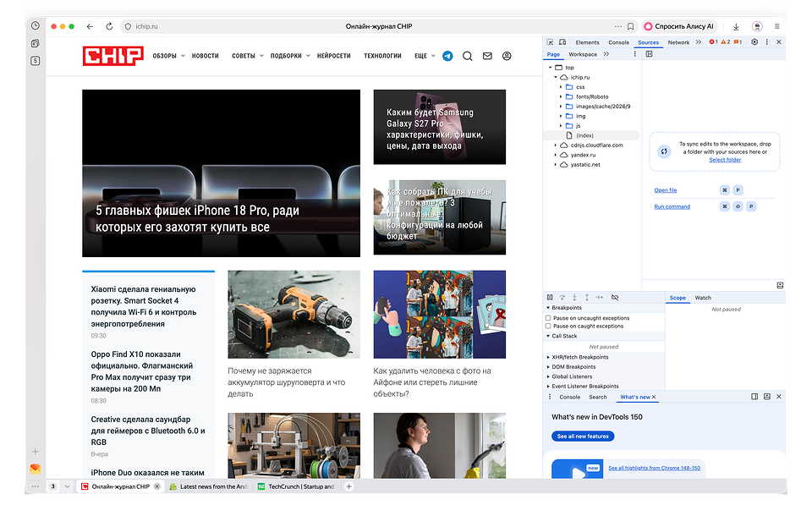Click the user profile icon in CHIP header
This screenshot has height=527, width=812.
pyautogui.click(x=507, y=56)
